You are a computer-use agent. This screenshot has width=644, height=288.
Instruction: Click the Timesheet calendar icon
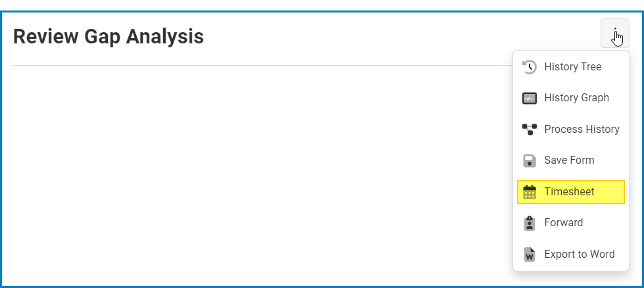(530, 192)
